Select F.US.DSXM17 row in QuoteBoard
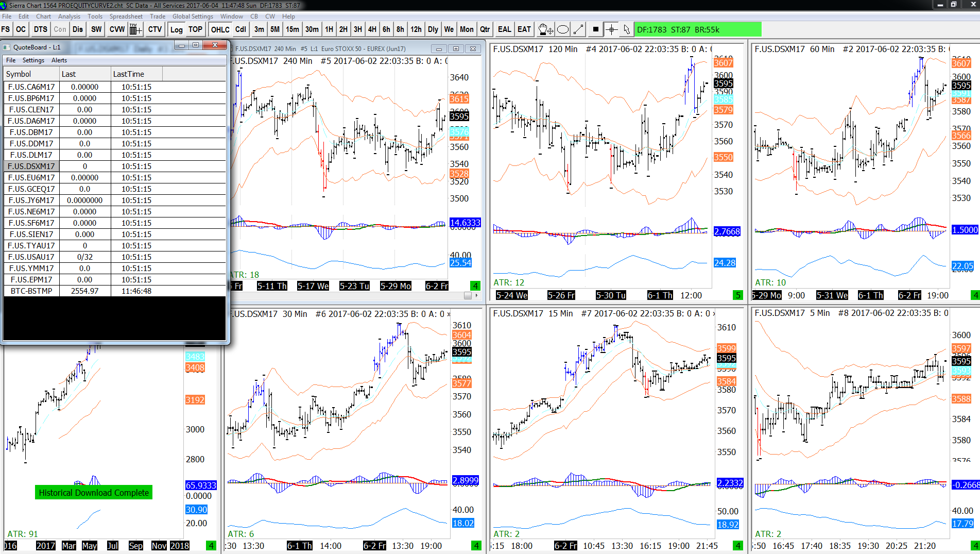 coord(115,166)
